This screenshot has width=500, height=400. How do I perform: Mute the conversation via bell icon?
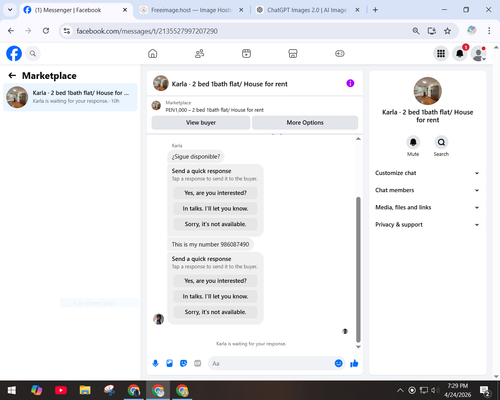413,142
